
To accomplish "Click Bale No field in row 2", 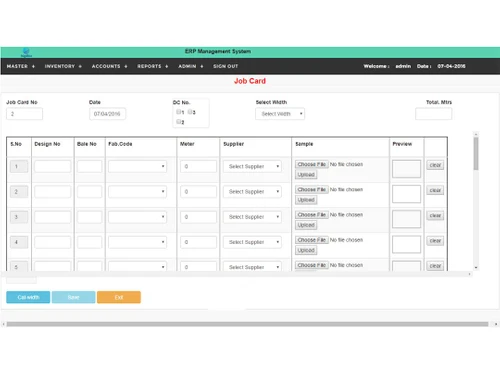I will point(90,192).
